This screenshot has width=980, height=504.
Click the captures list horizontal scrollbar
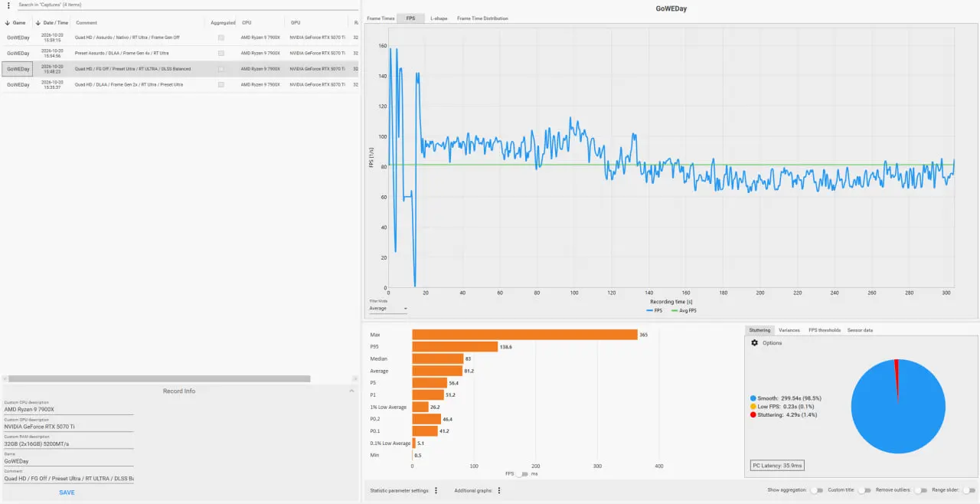click(159, 378)
